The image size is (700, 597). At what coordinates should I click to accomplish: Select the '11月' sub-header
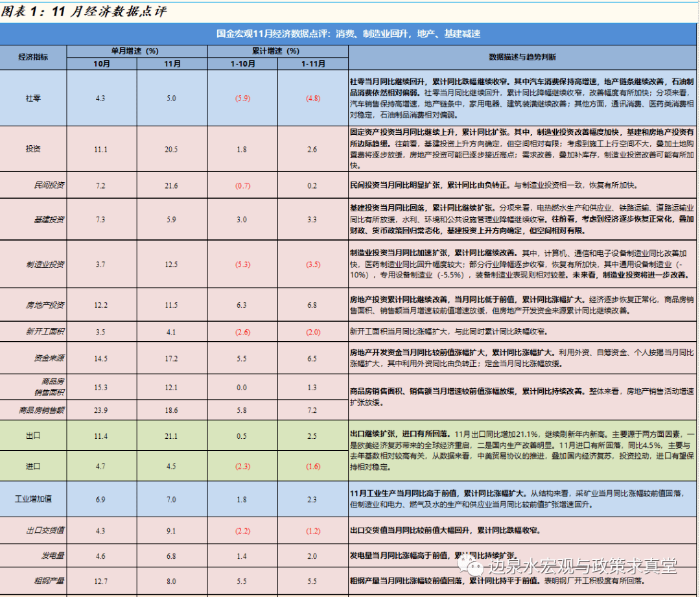(172, 64)
